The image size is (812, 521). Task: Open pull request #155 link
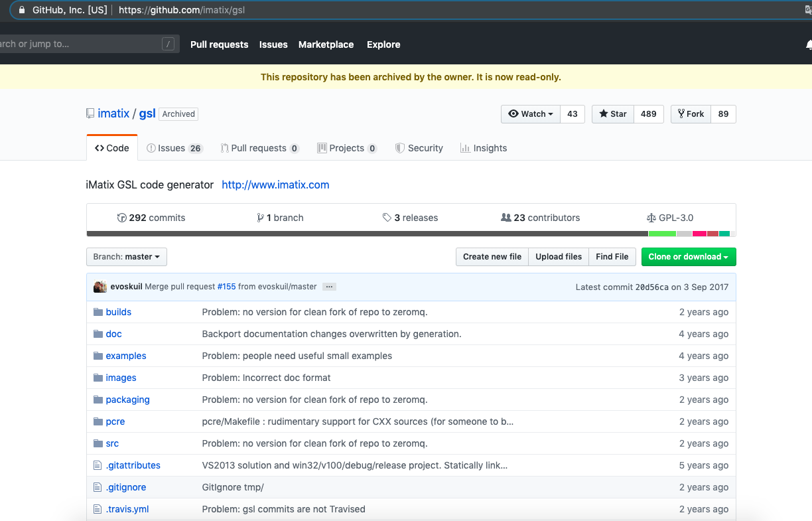[226, 287]
